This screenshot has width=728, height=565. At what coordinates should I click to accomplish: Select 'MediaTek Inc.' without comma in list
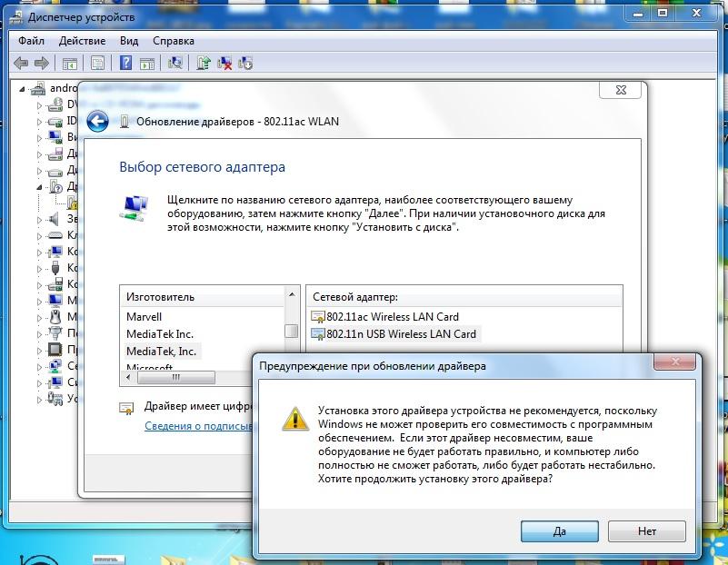point(160,334)
